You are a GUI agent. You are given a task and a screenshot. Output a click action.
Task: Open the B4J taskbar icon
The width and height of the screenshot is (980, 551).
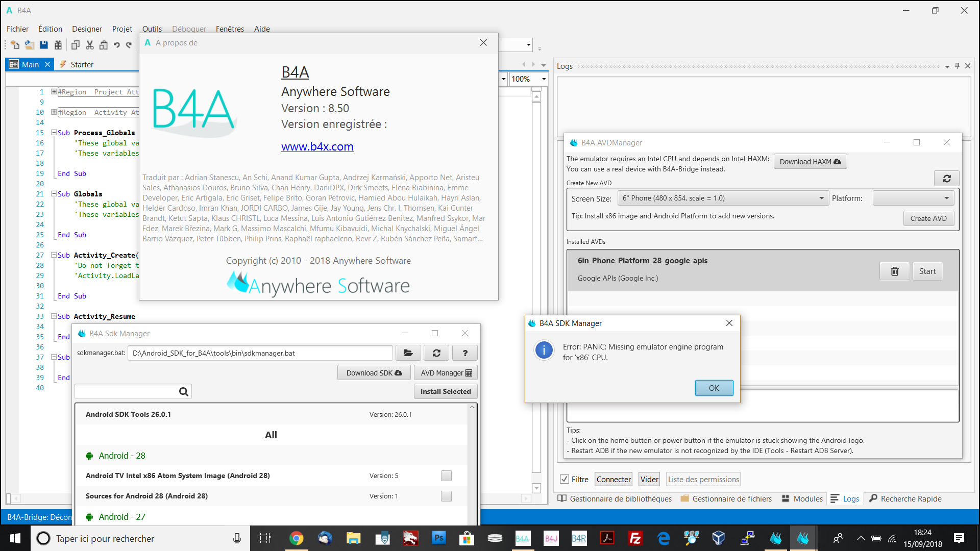[551, 538]
